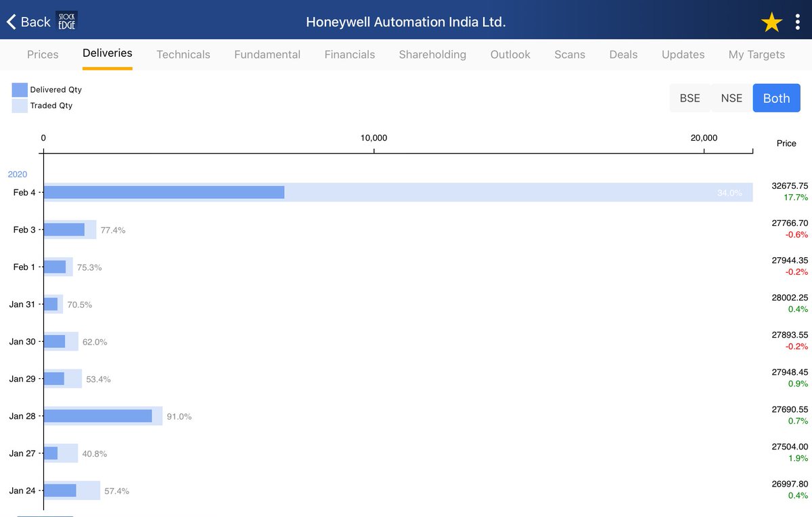Image resolution: width=812 pixels, height=517 pixels.
Task: Click the Feb 1 date label
Action: [24, 267]
